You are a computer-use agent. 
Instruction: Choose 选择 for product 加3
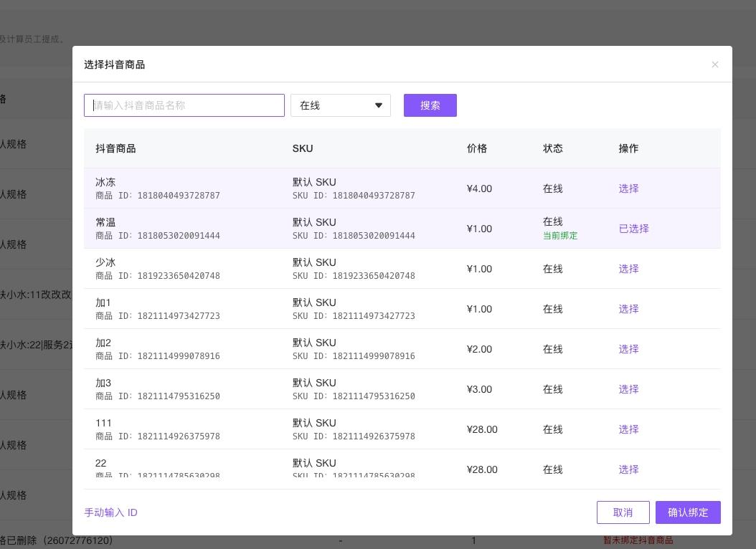(x=629, y=389)
